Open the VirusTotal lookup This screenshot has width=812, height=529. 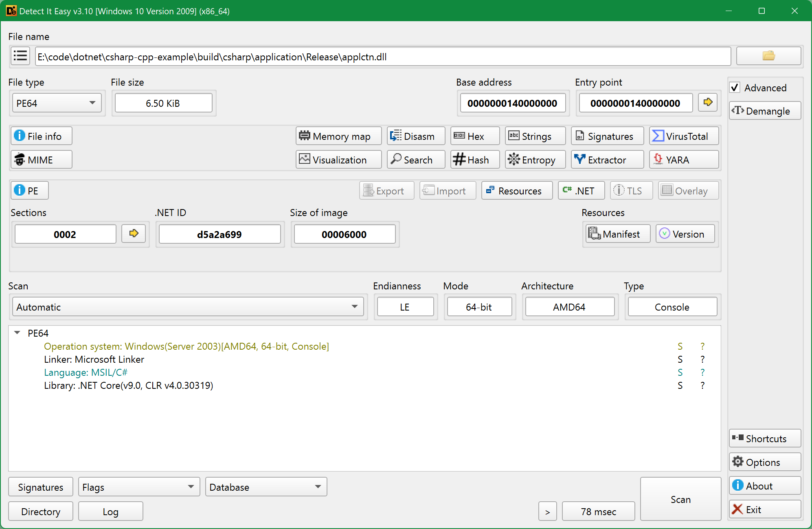(x=684, y=136)
